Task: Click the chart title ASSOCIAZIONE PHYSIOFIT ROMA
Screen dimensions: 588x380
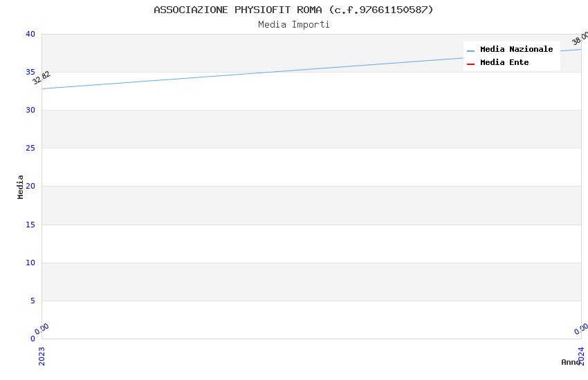Action: [293, 10]
